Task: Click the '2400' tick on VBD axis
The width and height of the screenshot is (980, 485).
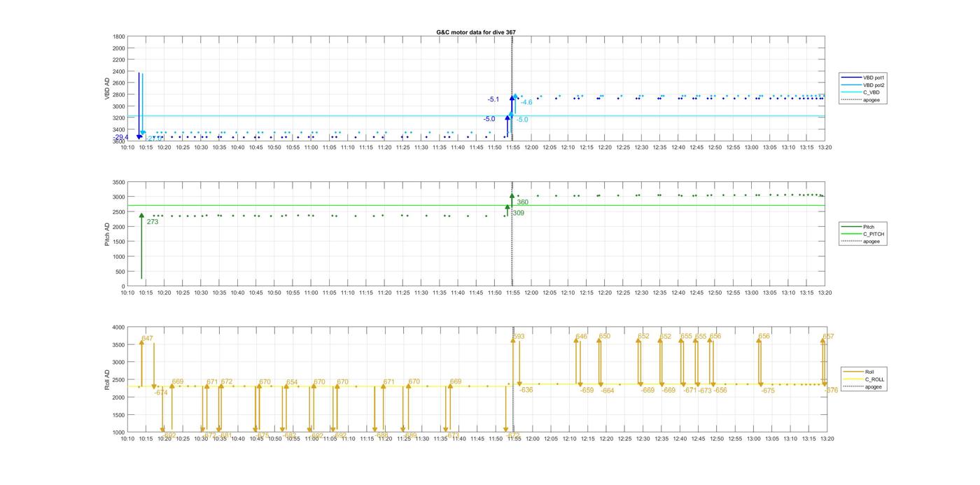Action: [x=118, y=71]
